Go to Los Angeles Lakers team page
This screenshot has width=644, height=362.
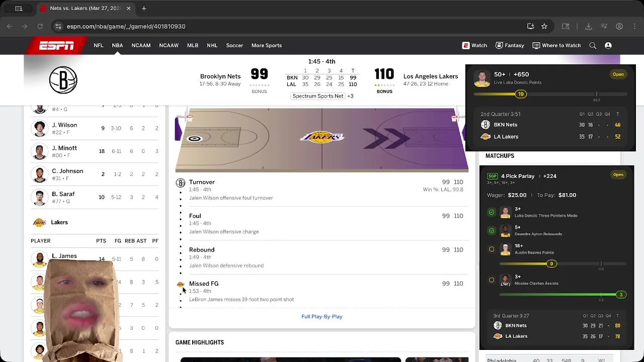[431, 76]
